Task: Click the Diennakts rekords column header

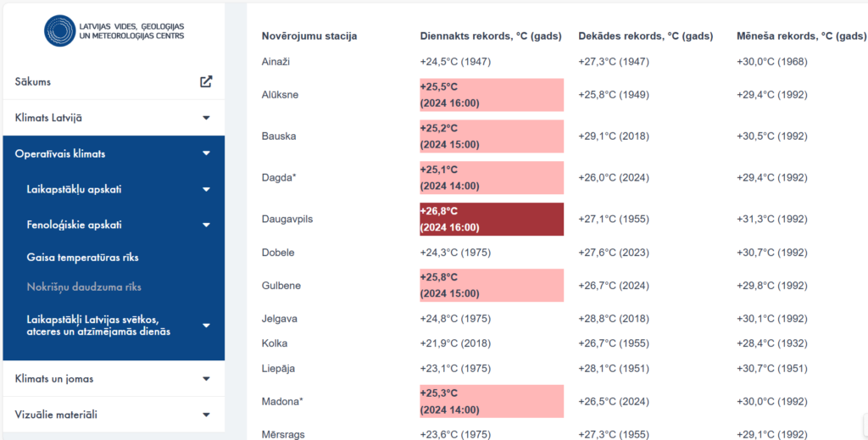Action: click(491, 36)
